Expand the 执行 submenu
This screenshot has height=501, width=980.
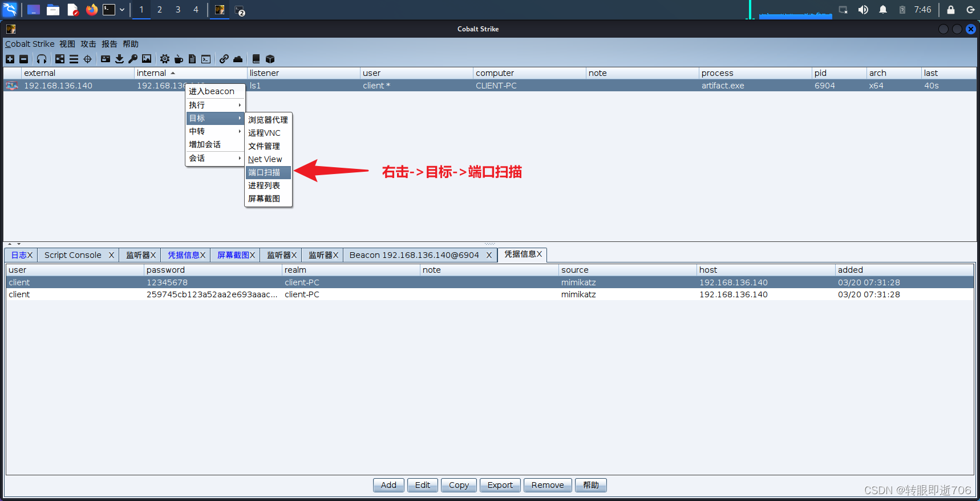point(215,105)
